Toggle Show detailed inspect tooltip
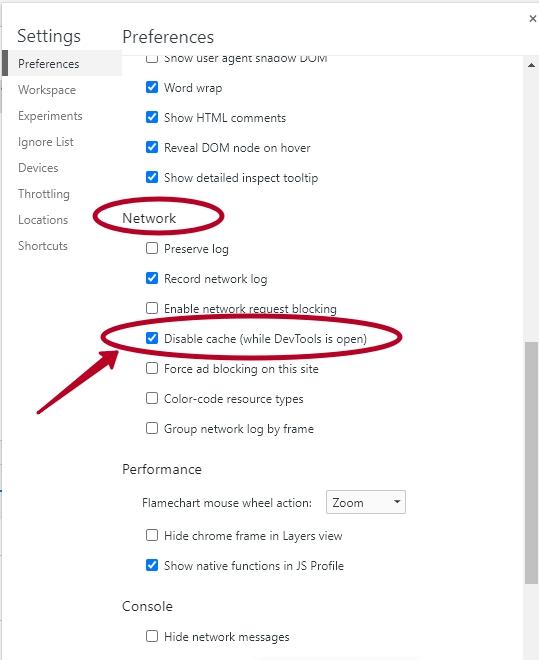This screenshot has width=539, height=660. click(152, 177)
